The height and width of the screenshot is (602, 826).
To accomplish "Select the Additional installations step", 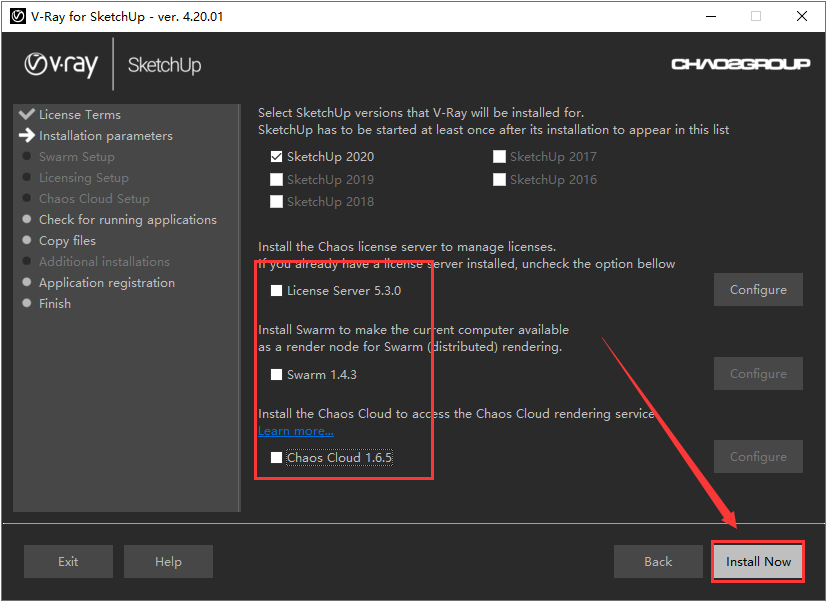I will pos(104,261).
